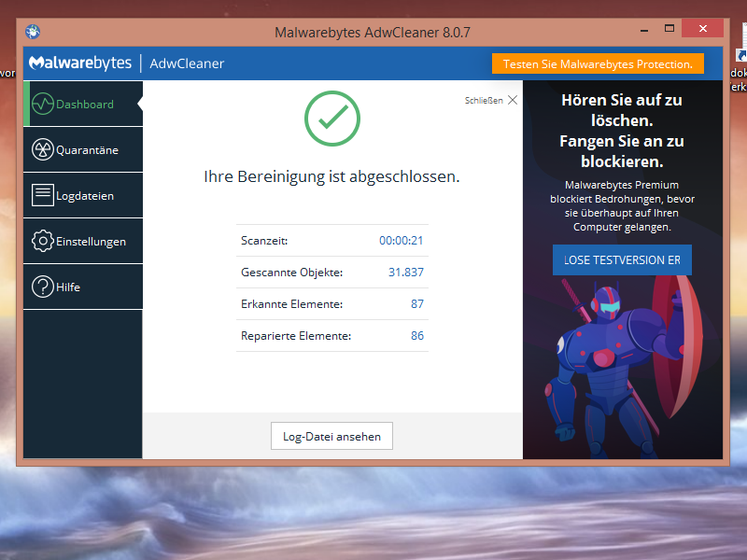Viewport: 747px width, 560px height.
Task: Click Erkannte Elemente value 87
Action: 417,304
